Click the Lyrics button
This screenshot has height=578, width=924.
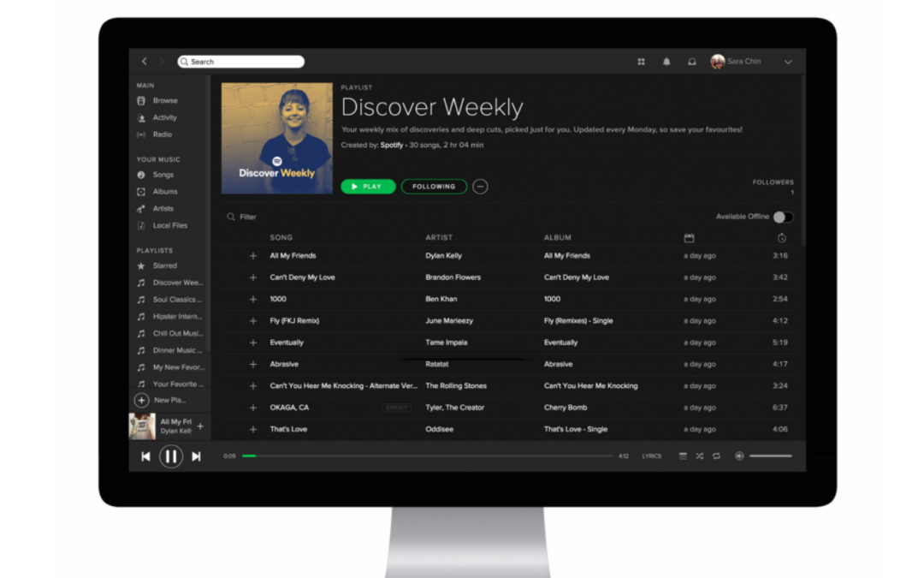tap(651, 456)
